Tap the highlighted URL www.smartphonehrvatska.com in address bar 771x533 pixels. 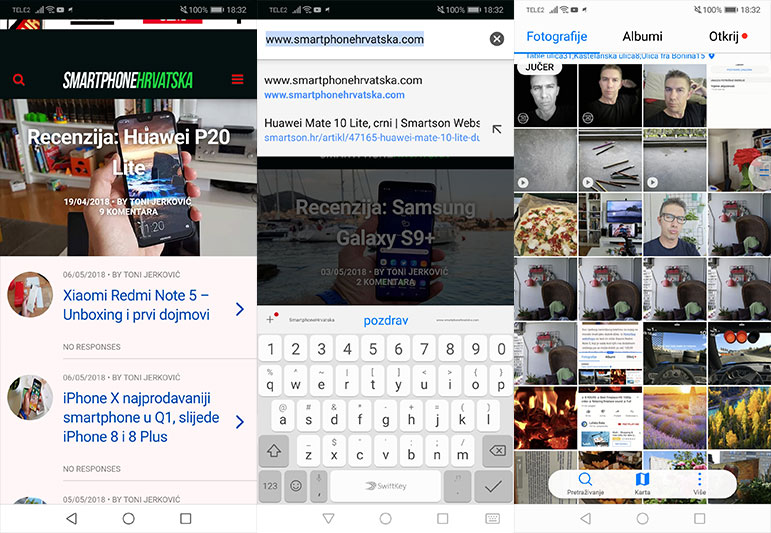(344, 39)
